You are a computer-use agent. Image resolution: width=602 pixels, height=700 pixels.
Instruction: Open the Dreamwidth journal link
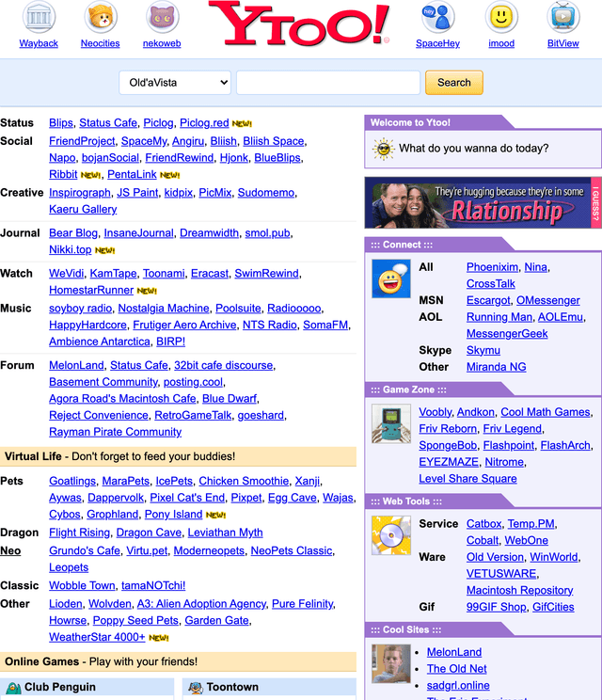(210, 233)
